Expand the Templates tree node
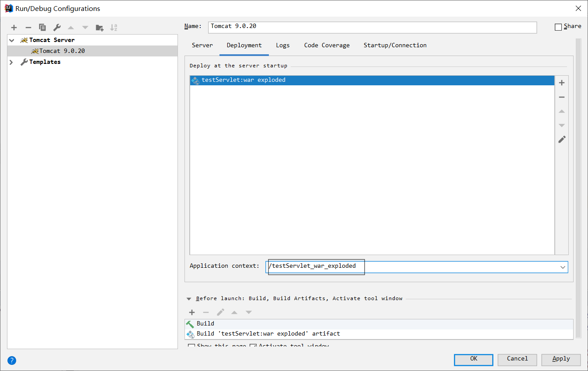This screenshot has height=371, width=588. (12, 62)
